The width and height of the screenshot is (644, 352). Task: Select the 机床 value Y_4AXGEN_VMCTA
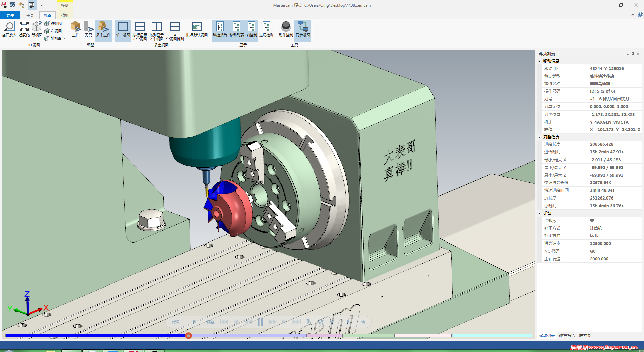(609, 122)
